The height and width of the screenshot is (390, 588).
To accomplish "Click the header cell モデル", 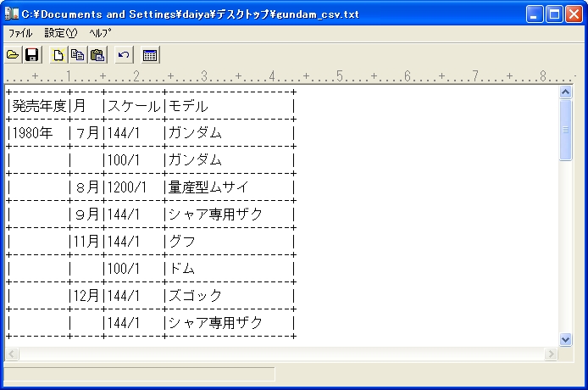I will (x=188, y=106).
